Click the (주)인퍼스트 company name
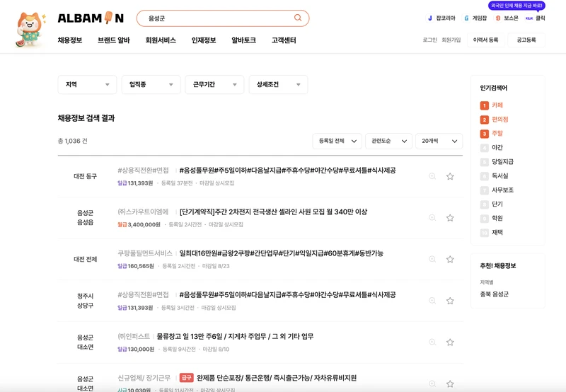The image size is (566, 392). click(x=134, y=336)
